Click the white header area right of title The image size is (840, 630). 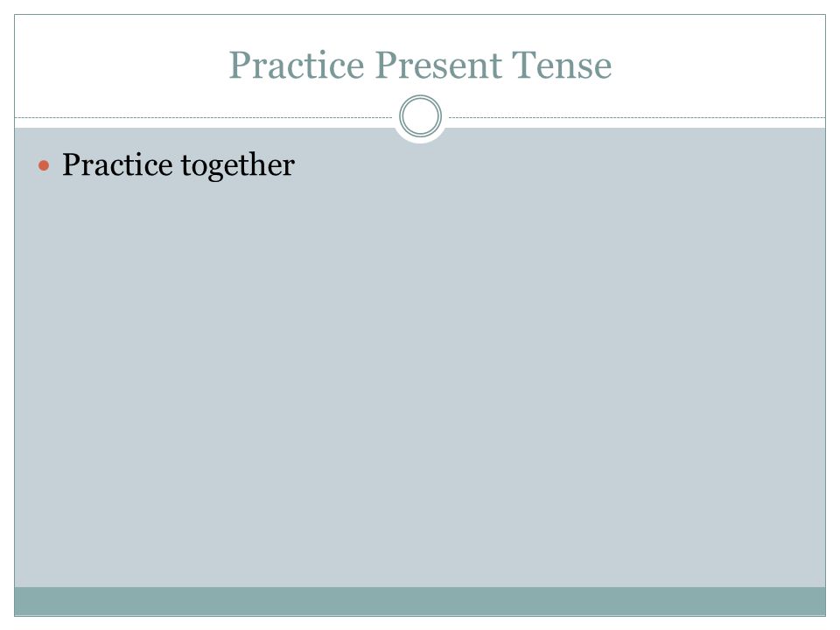[x=719, y=66]
